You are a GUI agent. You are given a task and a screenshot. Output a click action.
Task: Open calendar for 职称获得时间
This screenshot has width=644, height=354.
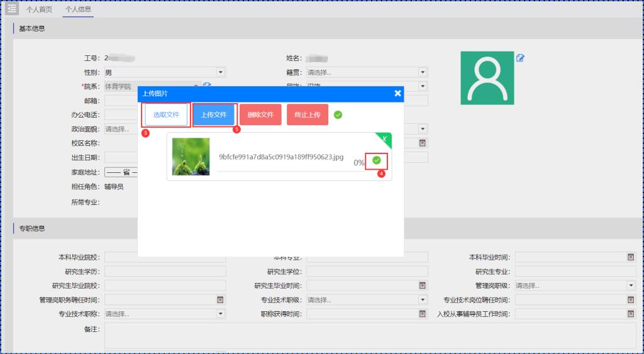click(x=423, y=314)
